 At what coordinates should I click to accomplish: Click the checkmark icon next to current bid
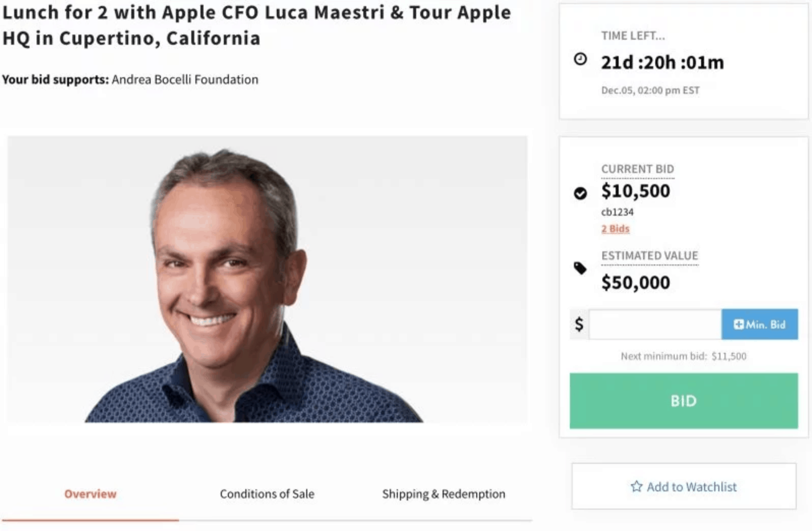coord(580,193)
